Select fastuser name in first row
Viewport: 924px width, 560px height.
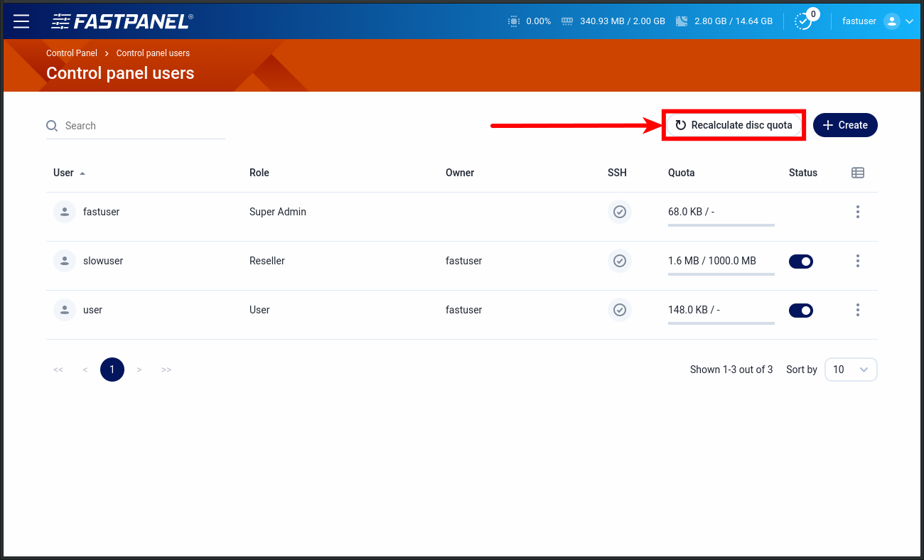click(x=102, y=212)
